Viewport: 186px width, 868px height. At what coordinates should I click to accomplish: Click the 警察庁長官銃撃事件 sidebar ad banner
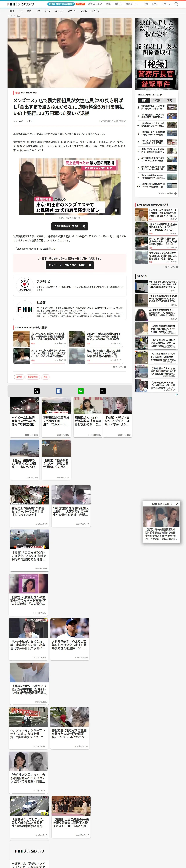[157, 54]
